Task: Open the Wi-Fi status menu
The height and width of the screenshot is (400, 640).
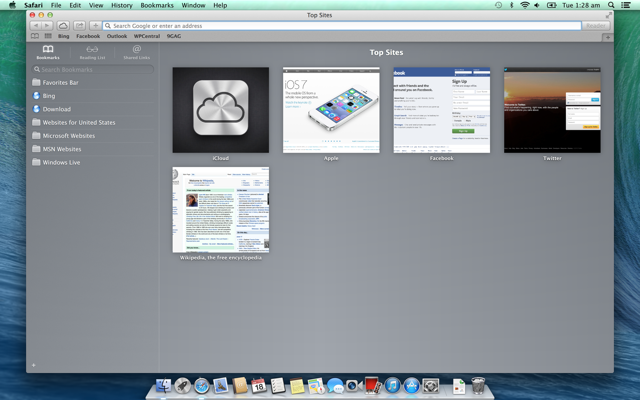Action: point(524,5)
